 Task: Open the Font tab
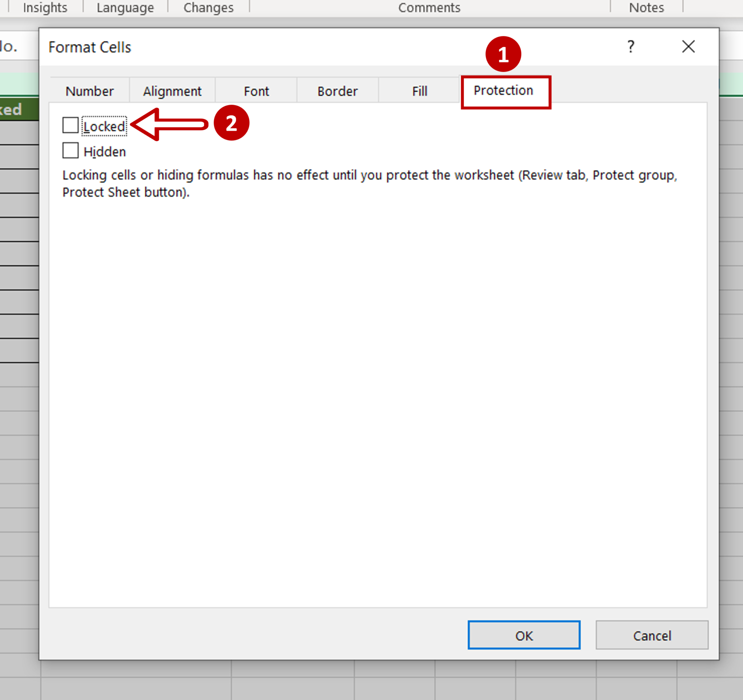point(256,91)
